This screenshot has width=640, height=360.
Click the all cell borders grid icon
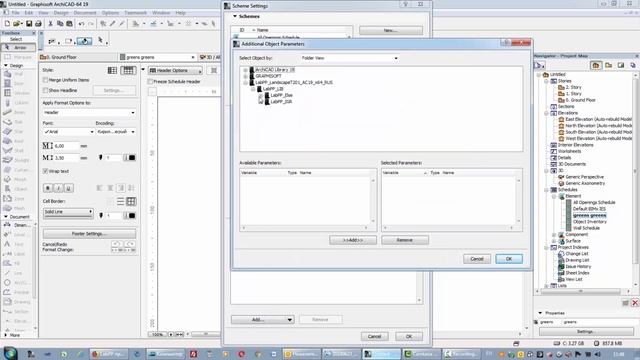coord(131,202)
